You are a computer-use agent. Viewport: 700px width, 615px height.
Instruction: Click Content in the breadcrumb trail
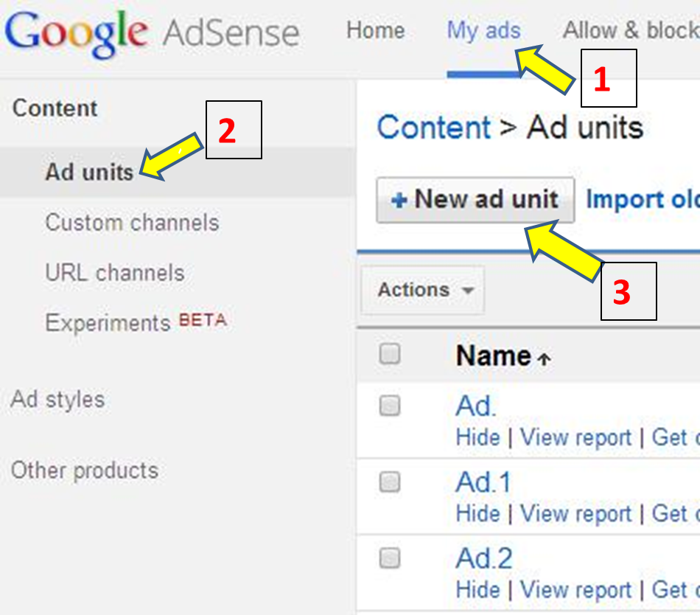coord(434,127)
